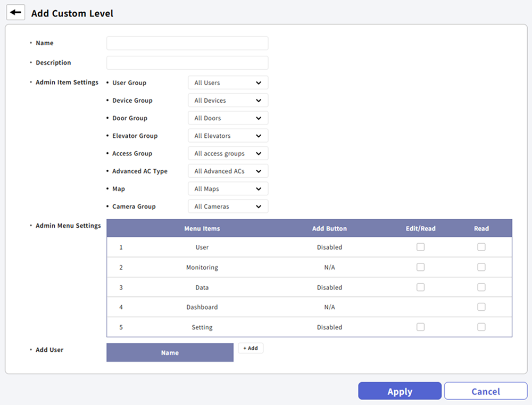Check Edit/Read for Setting row
Viewport: 532px width, 405px height.
[420, 327]
